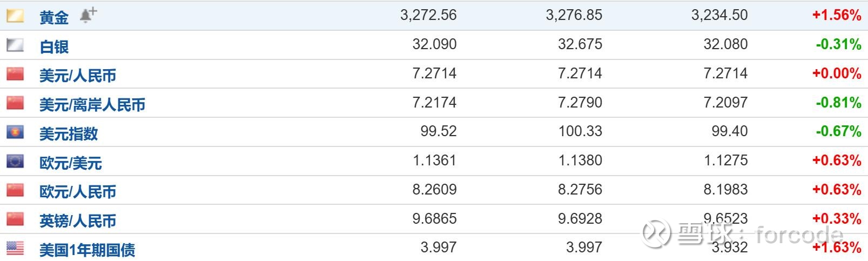The height and width of the screenshot is (261, 868).
Task: Open the 美元/离岸人民币 link
Action: click(x=92, y=105)
